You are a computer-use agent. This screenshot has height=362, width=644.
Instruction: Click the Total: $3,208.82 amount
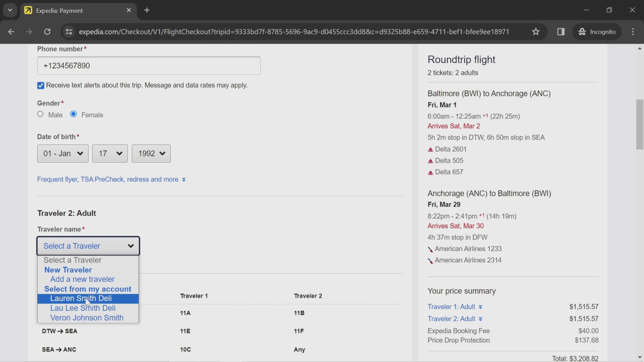click(575, 358)
